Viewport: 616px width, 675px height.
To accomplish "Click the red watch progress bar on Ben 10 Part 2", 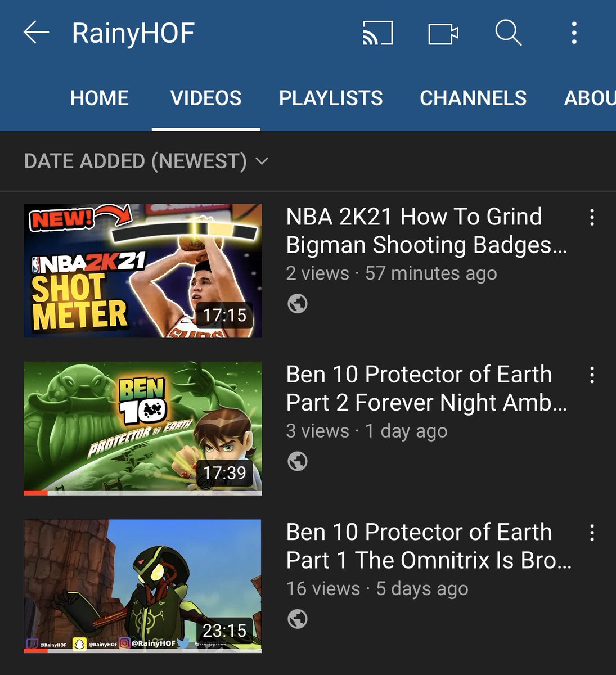I will pyautogui.click(x=35, y=493).
